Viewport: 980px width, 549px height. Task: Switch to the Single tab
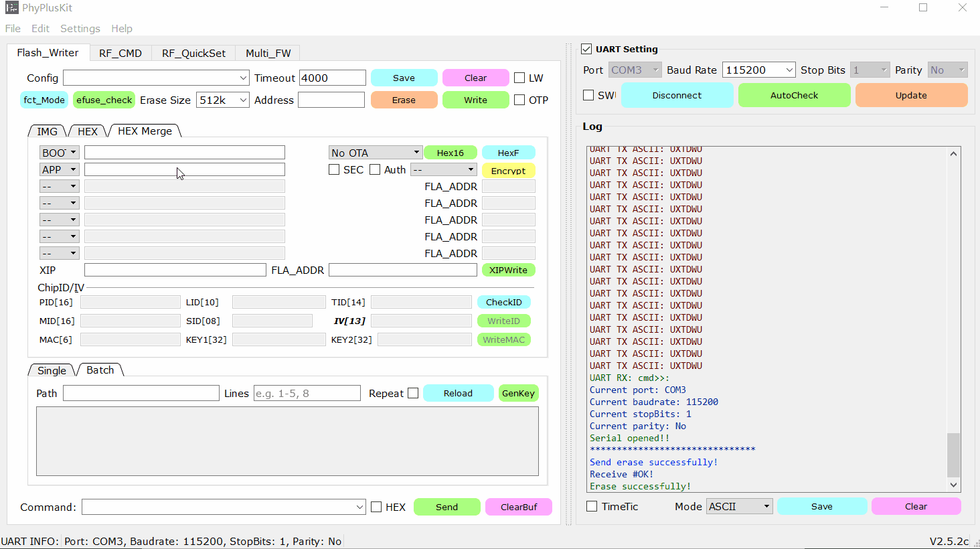(52, 370)
